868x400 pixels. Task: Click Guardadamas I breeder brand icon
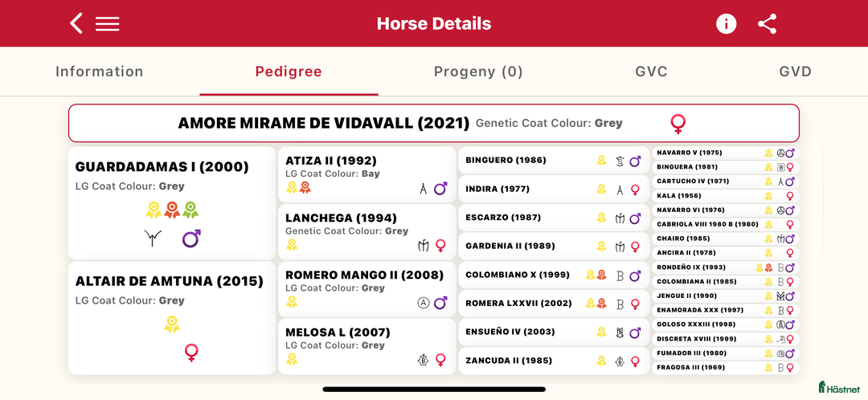pyautogui.click(x=153, y=238)
